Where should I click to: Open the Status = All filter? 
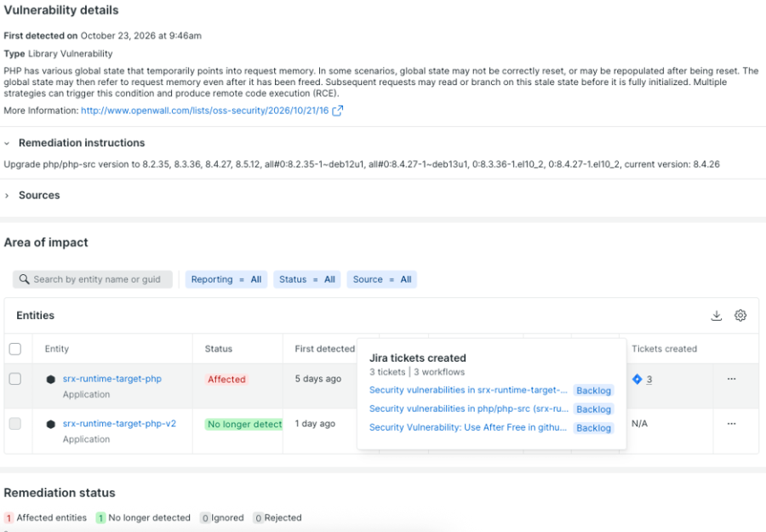[306, 279]
